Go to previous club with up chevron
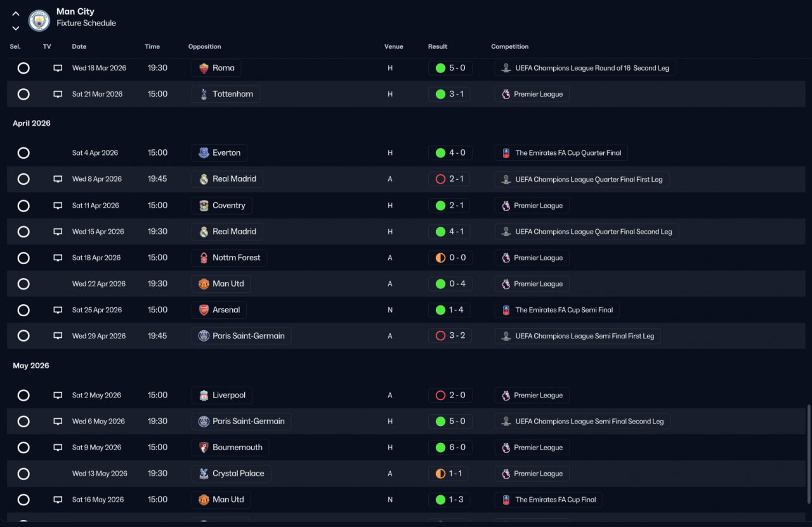 (16, 13)
